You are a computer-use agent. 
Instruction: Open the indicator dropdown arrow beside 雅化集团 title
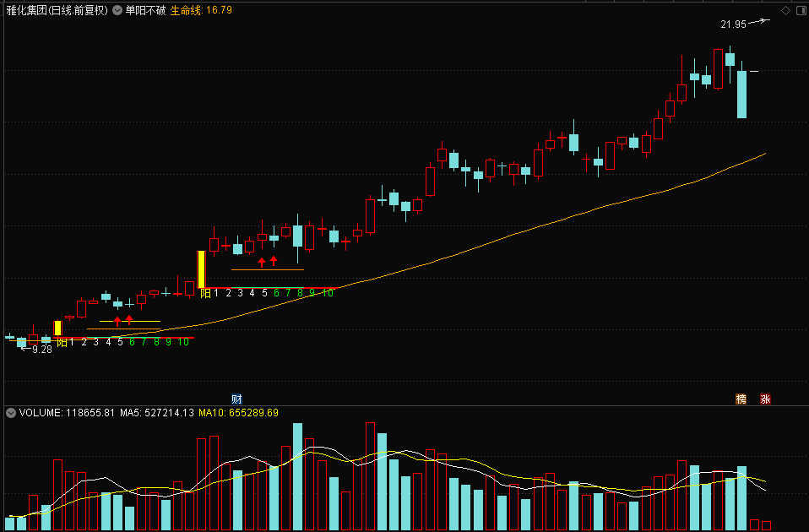coord(117,10)
